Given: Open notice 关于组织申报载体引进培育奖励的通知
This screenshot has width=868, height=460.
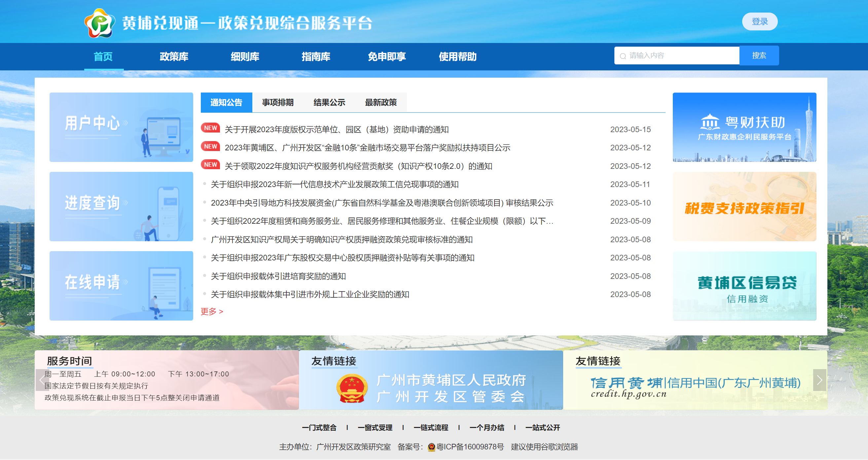Looking at the screenshot, I should point(278,277).
